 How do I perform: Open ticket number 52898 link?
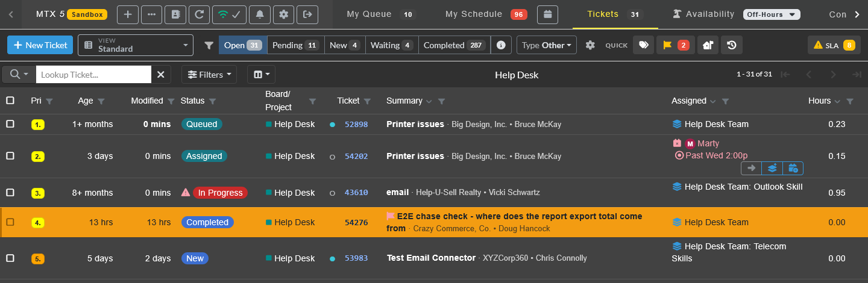pyautogui.click(x=356, y=125)
